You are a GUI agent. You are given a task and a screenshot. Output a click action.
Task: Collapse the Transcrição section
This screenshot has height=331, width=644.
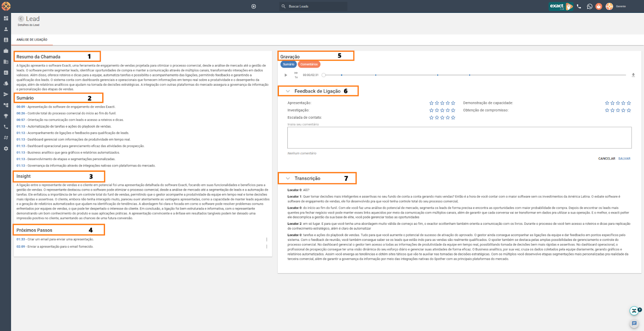click(x=288, y=179)
